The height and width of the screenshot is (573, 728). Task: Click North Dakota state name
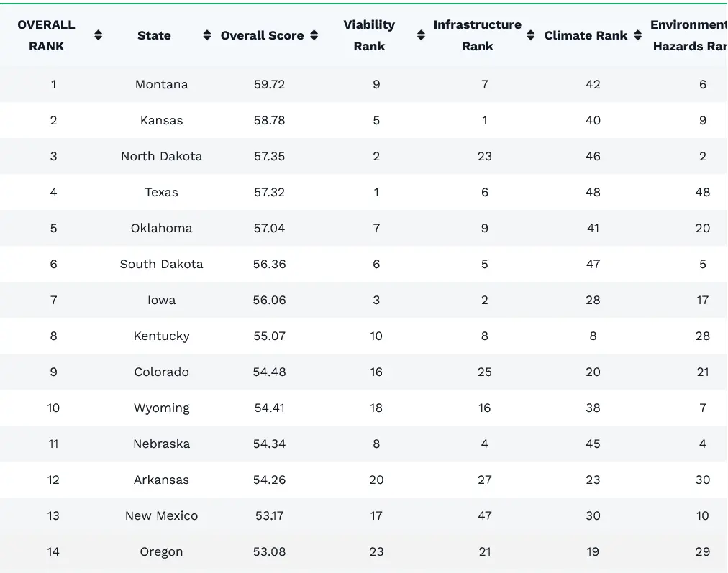[161, 156]
